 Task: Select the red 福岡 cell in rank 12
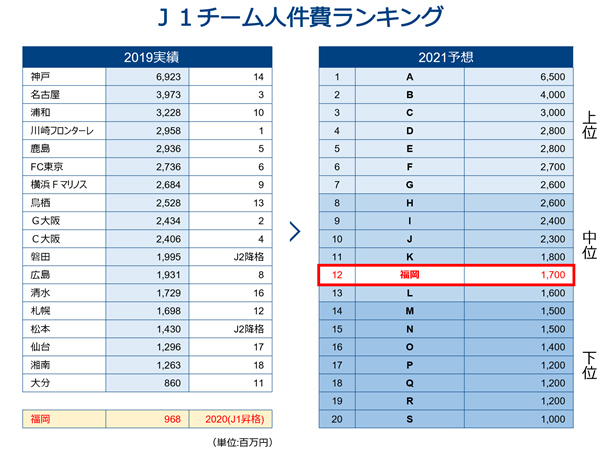(410, 275)
